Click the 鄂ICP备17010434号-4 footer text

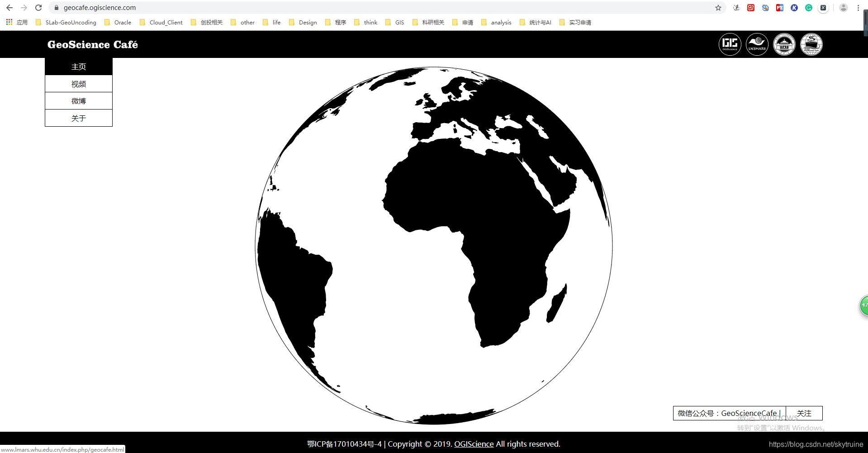(344, 444)
